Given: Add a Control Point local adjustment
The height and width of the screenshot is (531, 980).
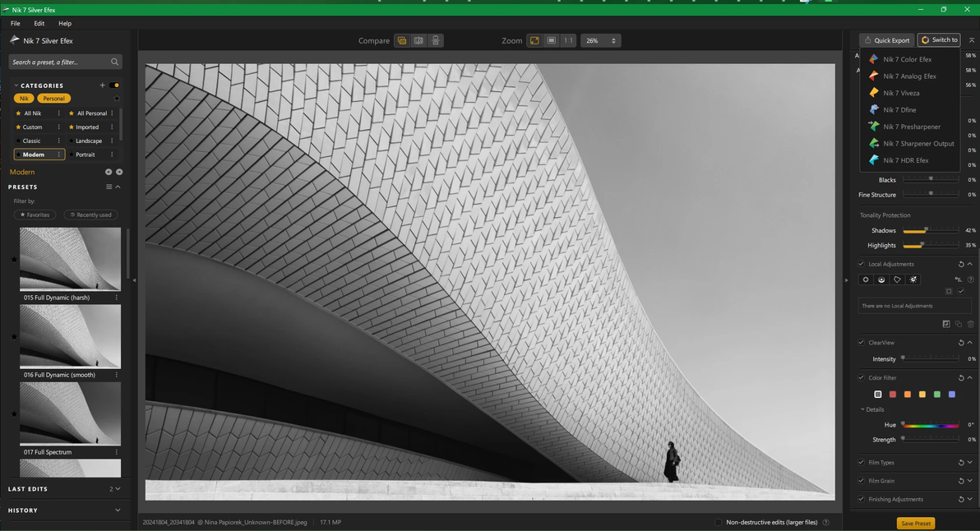Looking at the screenshot, I should click(x=866, y=279).
